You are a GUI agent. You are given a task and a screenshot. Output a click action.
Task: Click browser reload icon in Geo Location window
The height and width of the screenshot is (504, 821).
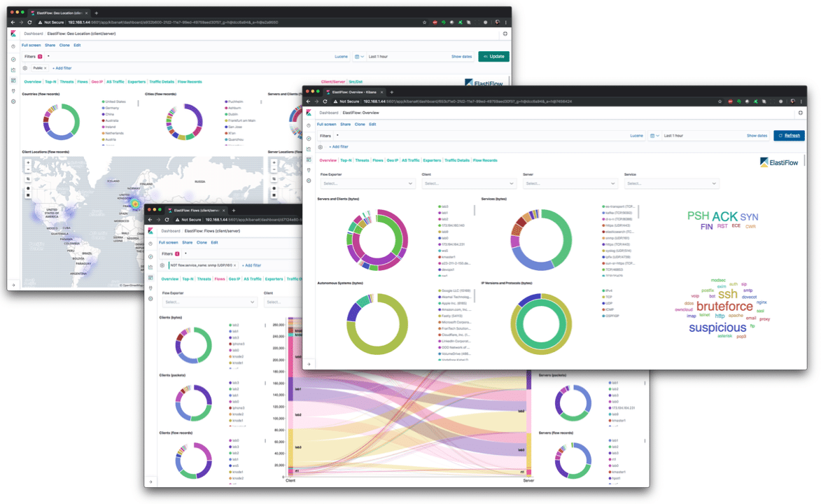coord(30,22)
